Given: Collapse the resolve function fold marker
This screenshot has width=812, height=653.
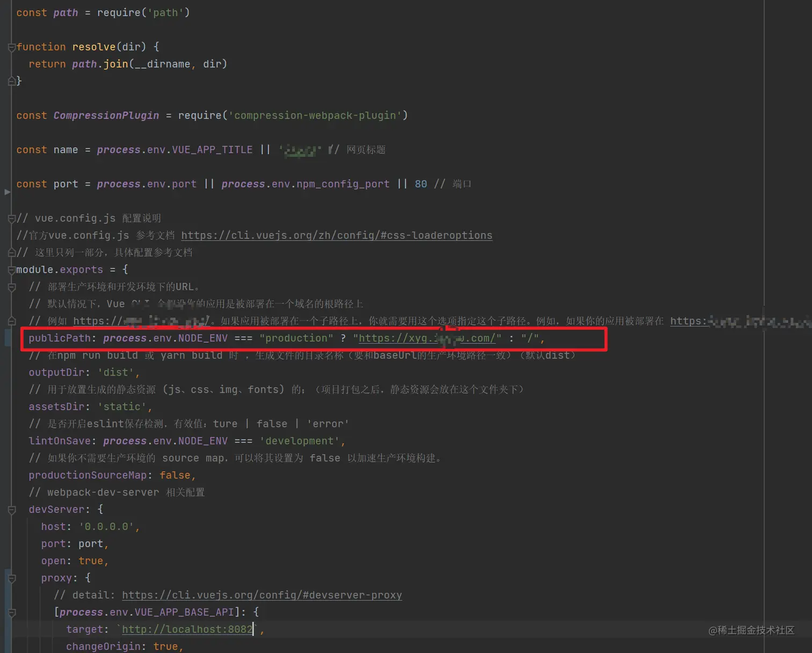Looking at the screenshot, I should pyautogui.click(x=11, y=47).
